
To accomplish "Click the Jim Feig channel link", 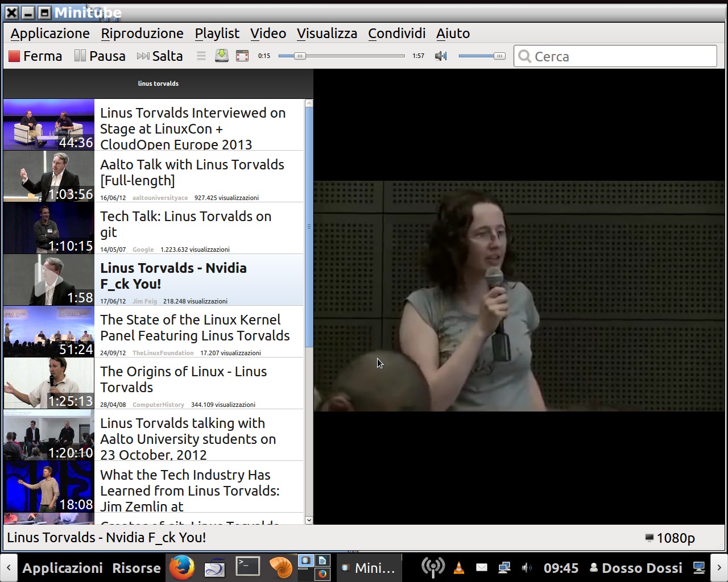I will [x=144, y=301].
